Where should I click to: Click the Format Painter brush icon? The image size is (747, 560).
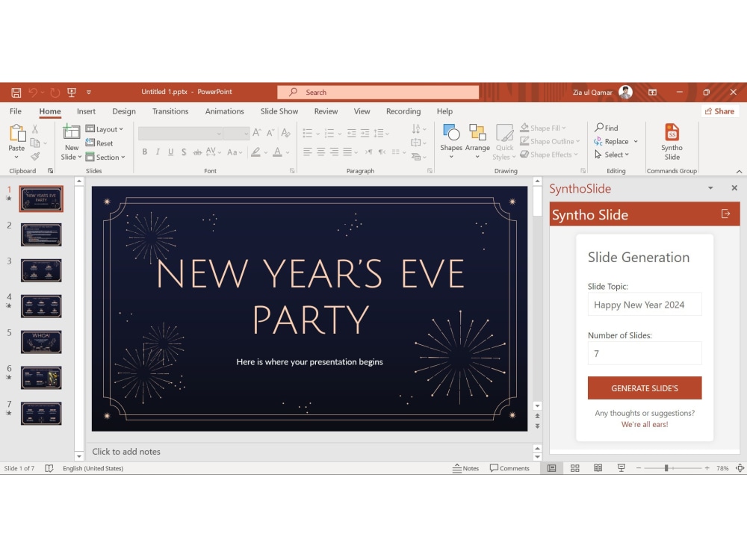(35, 156)
